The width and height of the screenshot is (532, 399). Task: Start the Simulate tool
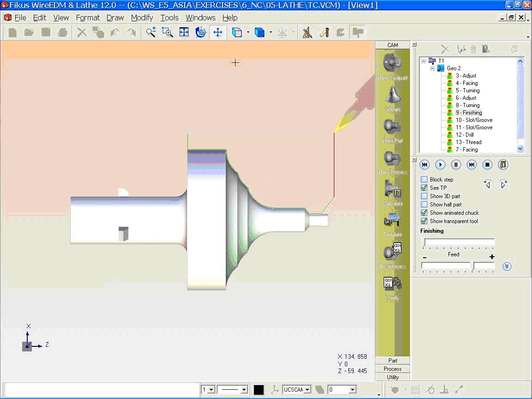point(393,221)
